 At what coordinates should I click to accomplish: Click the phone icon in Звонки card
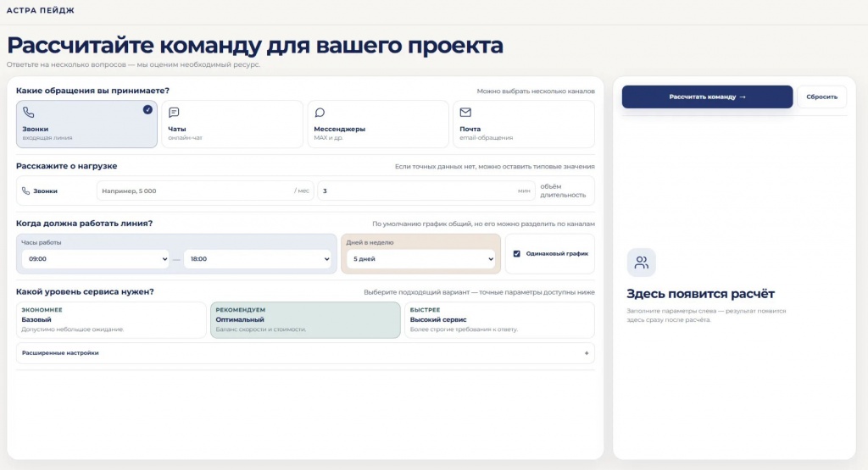coord(29,113)
